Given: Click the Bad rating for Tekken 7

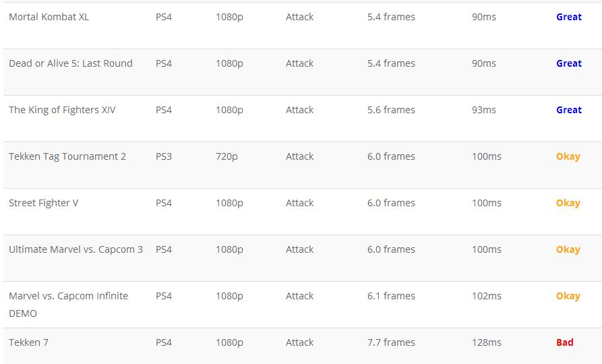Looking at the screenshot, I should click(564, 342).
